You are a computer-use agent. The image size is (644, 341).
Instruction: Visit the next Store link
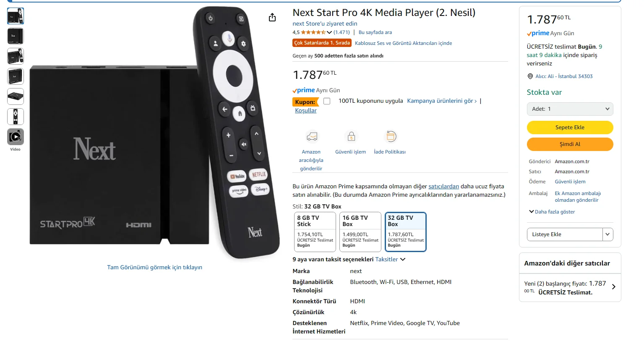coord(325,23)
